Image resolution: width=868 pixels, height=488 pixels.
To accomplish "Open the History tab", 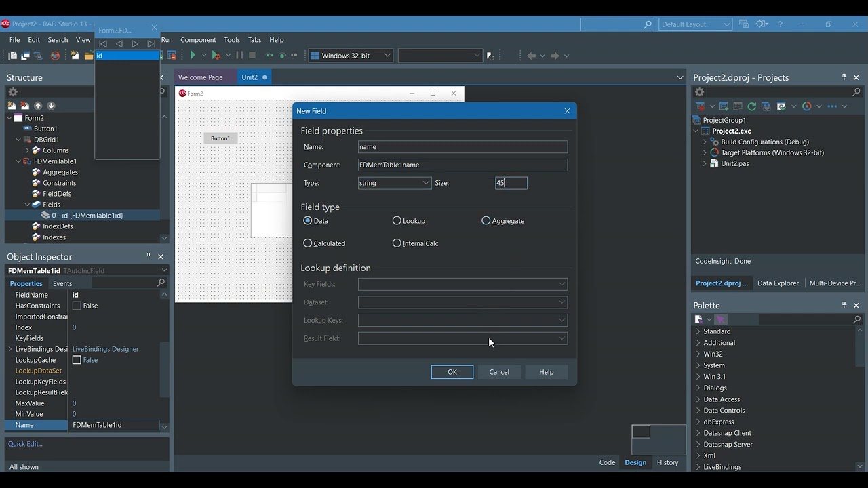I will (667, 462).
